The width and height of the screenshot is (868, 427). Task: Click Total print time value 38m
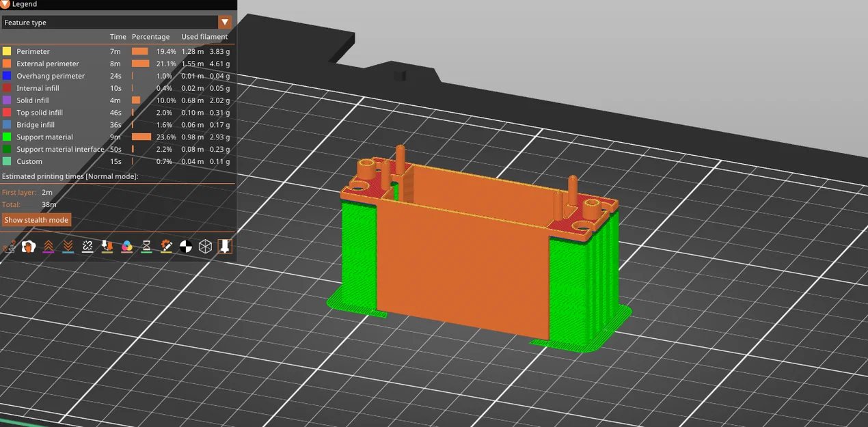tap(49, 205)
